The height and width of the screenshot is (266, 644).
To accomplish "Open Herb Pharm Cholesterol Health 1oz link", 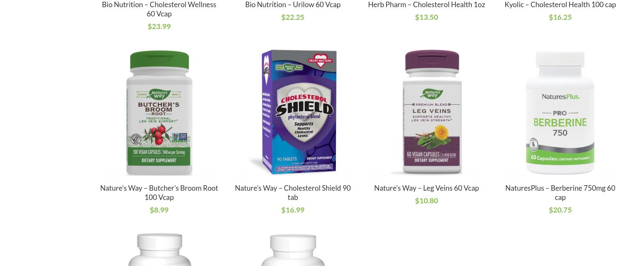I will click(x=426, y=5).
